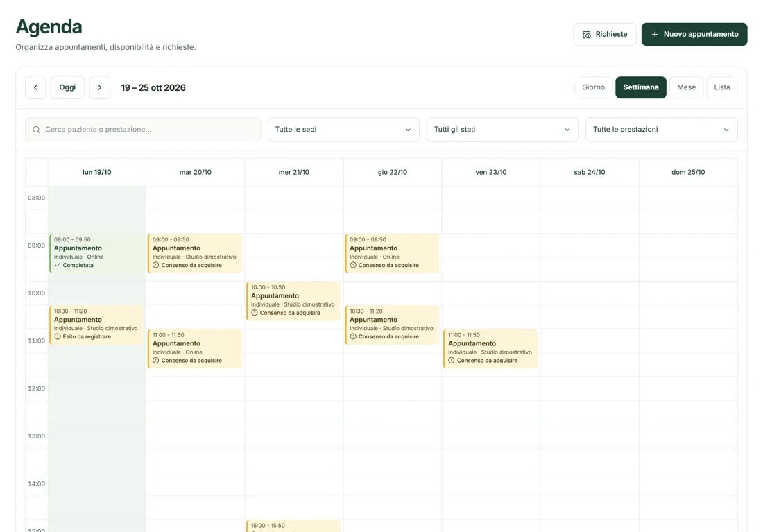763x532 pixels.
Task: Focus the Cerca paziente o prestazione field
Action: coord(143,130)
